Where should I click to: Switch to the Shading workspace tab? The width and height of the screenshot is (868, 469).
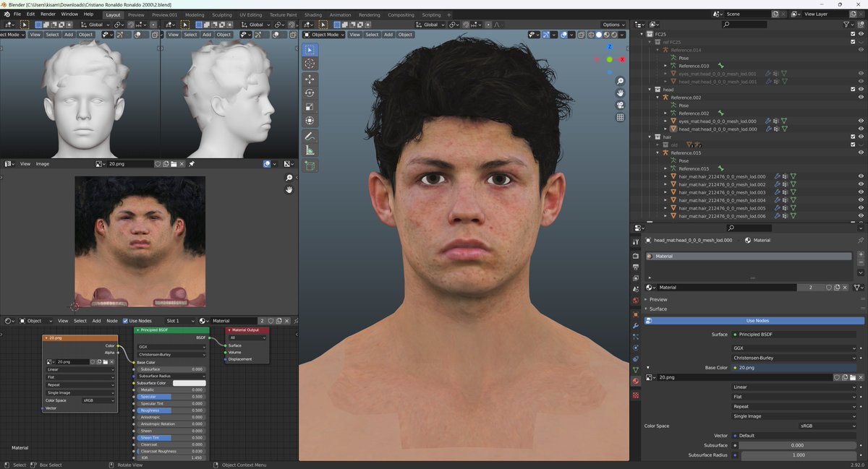coord(313,14)
